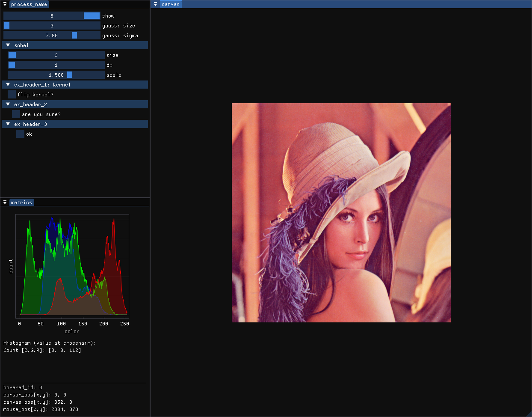
Task: Click the sobel dx slider
Action: point(56,65)
